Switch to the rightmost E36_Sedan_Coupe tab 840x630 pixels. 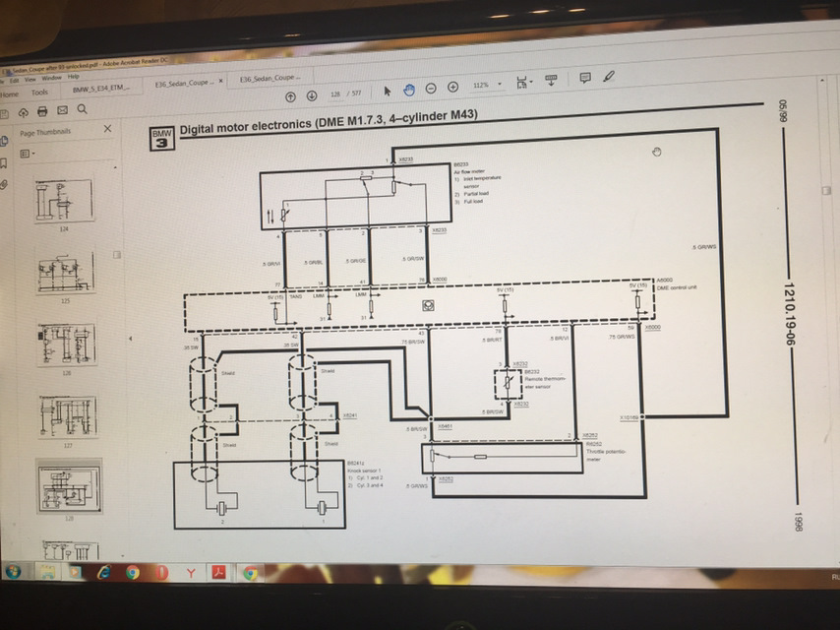(270, 79)
